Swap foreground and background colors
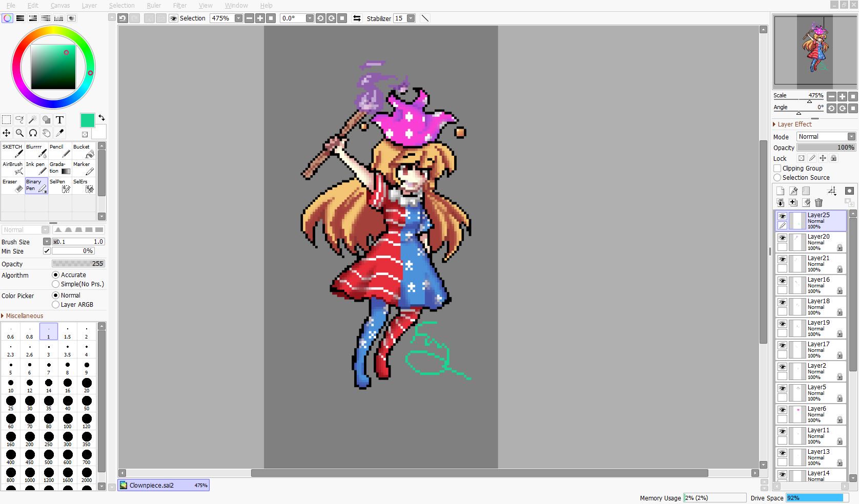The width and height of the screenshot is (859, 504). tap(101, 118)
